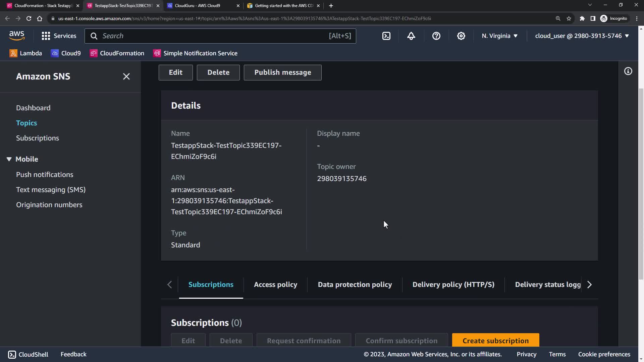Click the Publish message button
This screenshot has width=644, height=362.
click(x=282, y=72)
